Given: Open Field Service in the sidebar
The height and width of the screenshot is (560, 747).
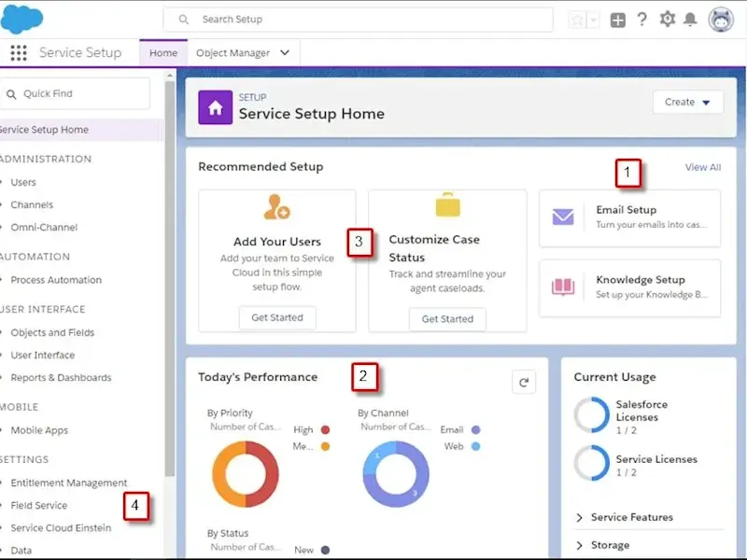Looking at the screenshot, I should tap(39, 505).
